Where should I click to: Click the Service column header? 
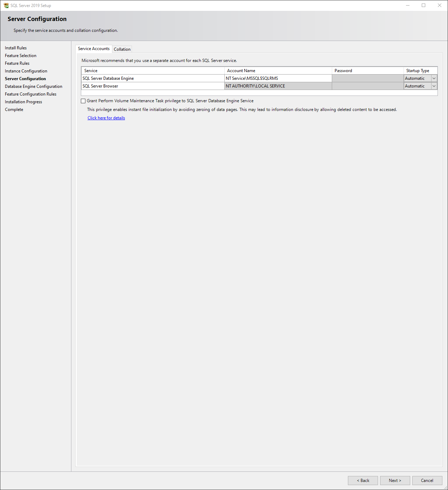click(x=153, y=71)
